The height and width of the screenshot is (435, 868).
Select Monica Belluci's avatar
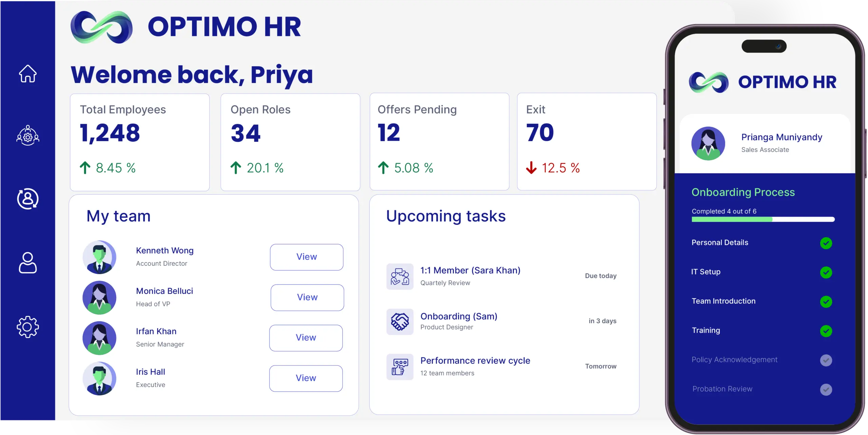[x=99, y=297]
